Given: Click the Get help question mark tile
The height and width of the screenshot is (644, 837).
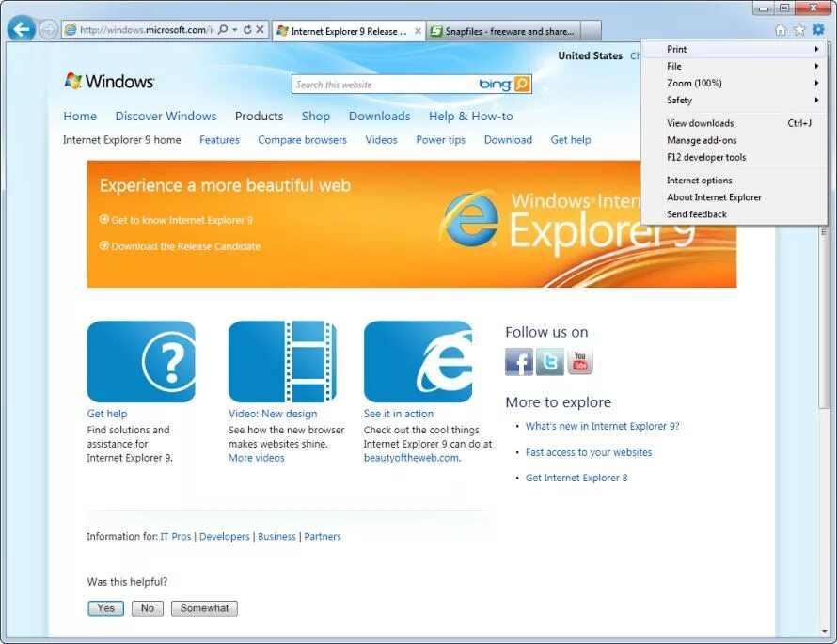Looking at the screenshot, I should pos(141,361).
